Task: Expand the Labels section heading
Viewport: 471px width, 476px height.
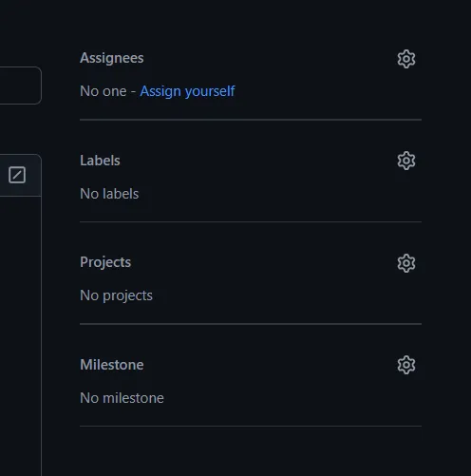Action: 100,161
